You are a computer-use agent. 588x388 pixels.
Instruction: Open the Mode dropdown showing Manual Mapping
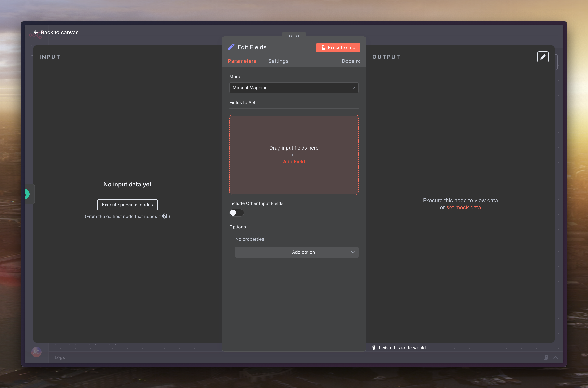[294, 88]
